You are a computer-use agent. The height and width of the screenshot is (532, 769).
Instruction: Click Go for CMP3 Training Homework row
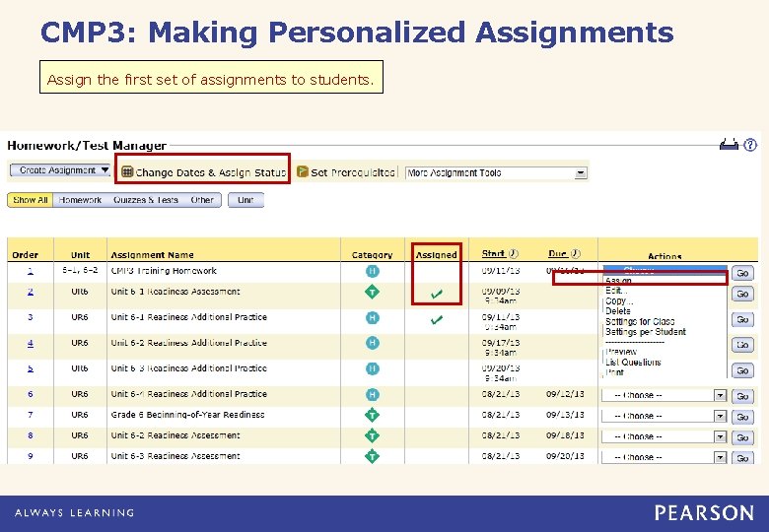click(x=742, y=273)
